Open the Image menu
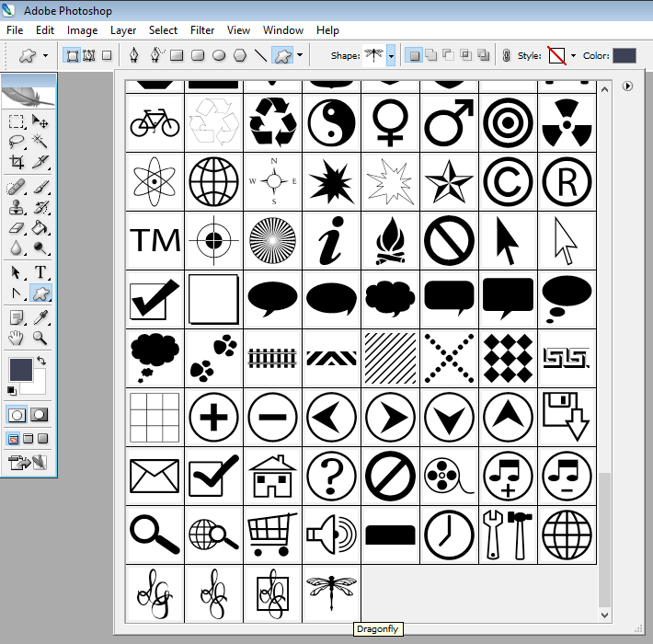The image size is (653, 644). tap(82, 30)
